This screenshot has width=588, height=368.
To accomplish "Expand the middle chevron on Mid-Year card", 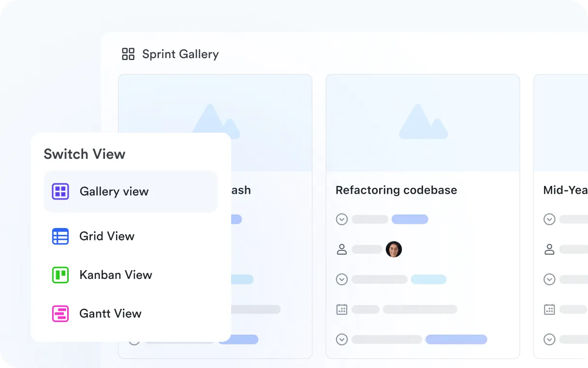I will [549, 279].
